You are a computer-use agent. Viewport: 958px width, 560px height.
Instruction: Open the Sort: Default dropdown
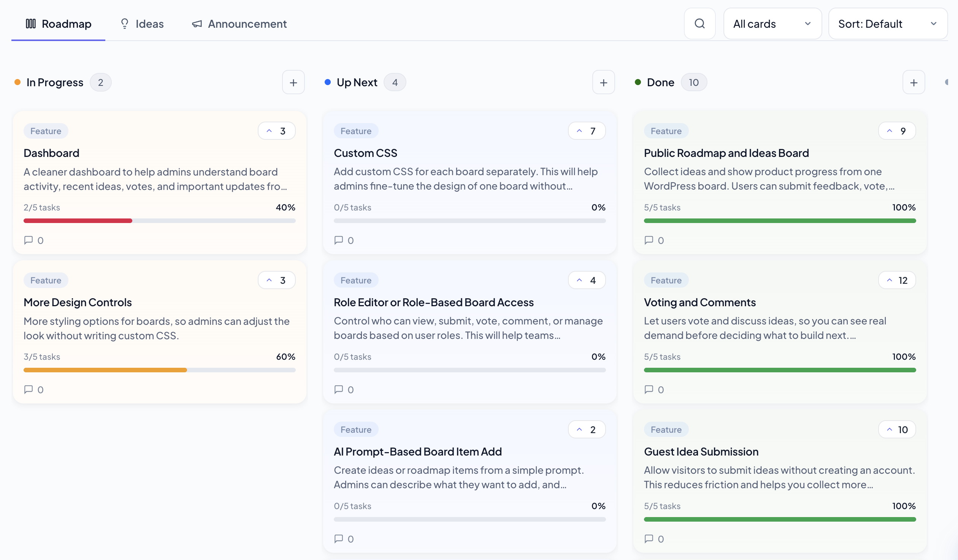pyautogui.click(x=888, y=24)
